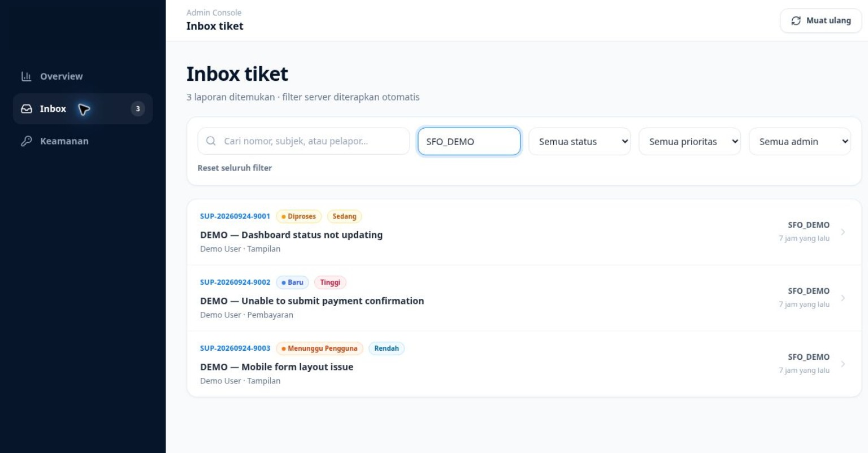The width and height of the screenshot is (868, 453).
Task: Click chevron arrow on SUP-20260924-9001 row
Action: [843, 232]
